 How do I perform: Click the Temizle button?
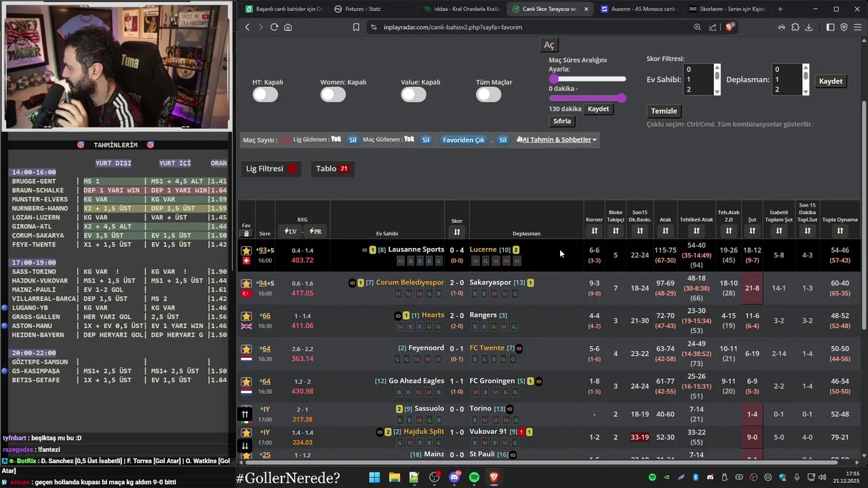tap(664, 111)
